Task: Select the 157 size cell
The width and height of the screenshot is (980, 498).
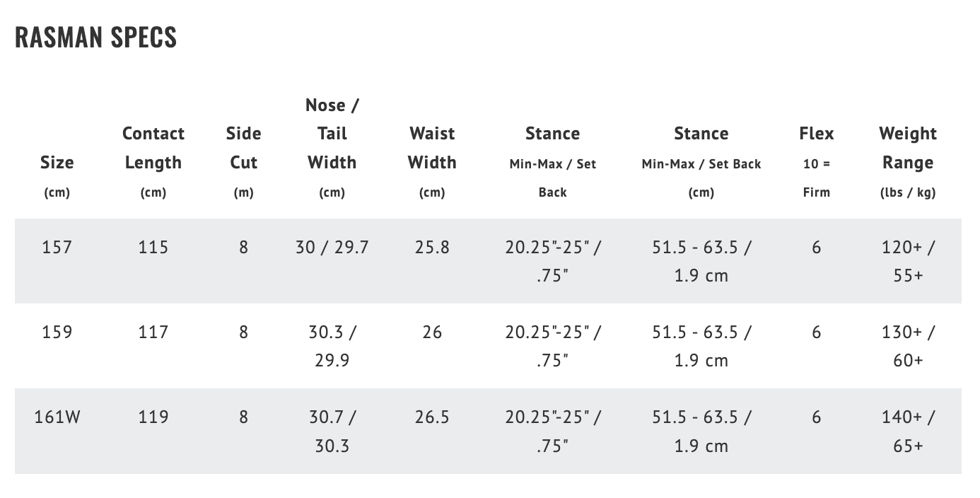Action: click(x=57, y=247)
